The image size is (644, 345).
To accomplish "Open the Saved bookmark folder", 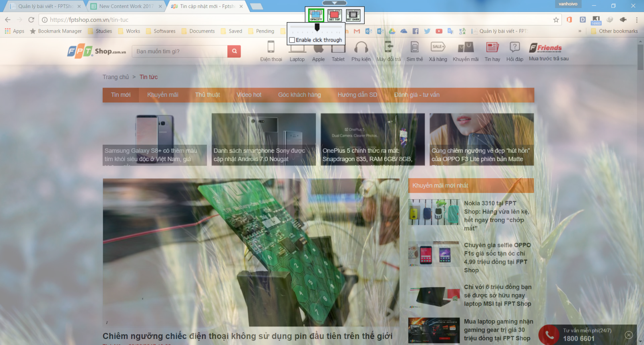I will pyautogui.click(x=231, y=31).
